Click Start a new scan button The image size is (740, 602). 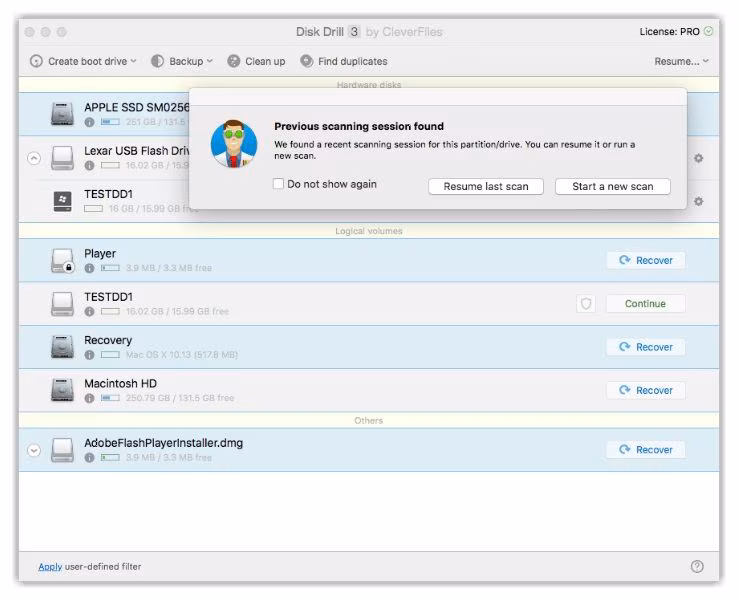click(613, 186)
